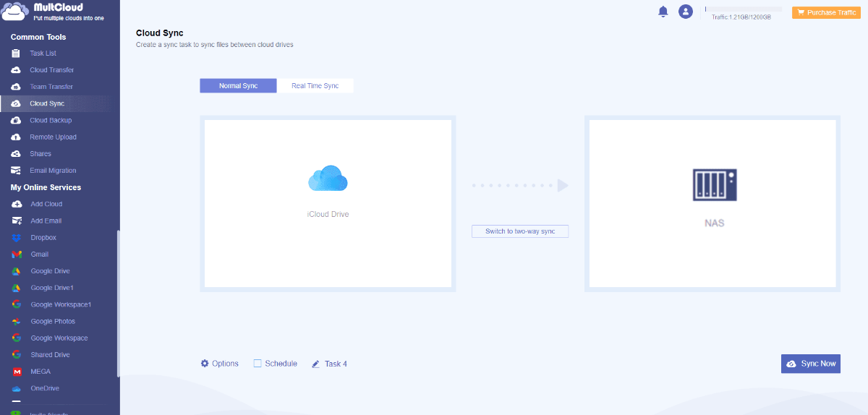Open the Dropbox service icon
The height and width of the screenshot is (415, 868).
pos(16,238)
